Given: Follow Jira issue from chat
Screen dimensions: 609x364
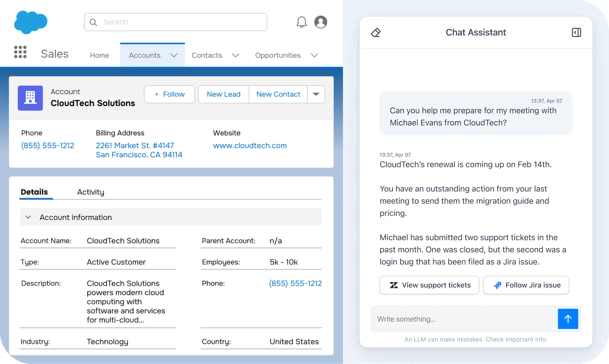Looking at the screenshot, I should pyautogui.click(x=526, y=285).
